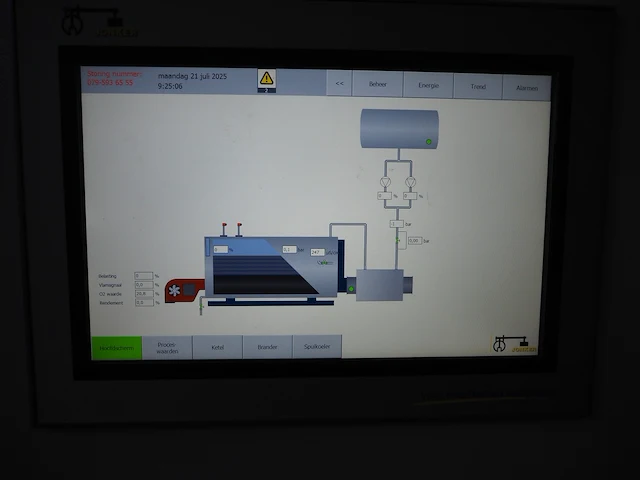Open the Alarmen screen
640x480 pixels.
[527, 88]
